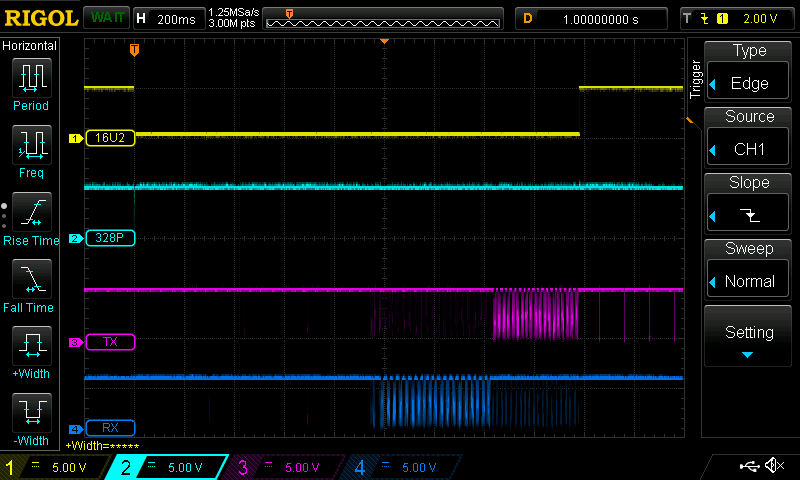Toggle the muted speaker sound icon
The image size is (800, 480).
click(774, 466)
